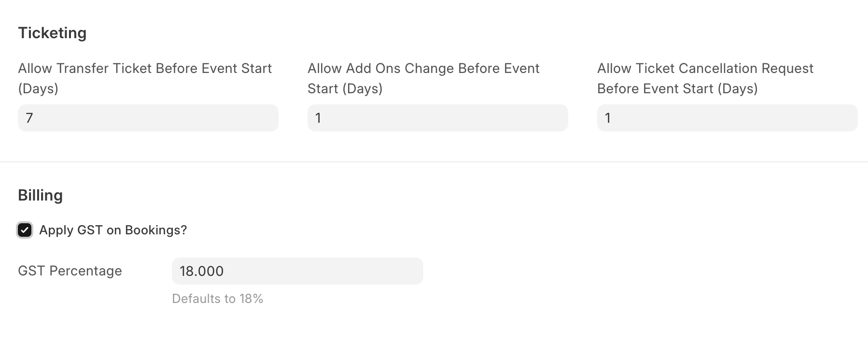Click the 'Allow Add Ons Change Before Event' label
868x345 pixels.
click(x=423, y=69)
